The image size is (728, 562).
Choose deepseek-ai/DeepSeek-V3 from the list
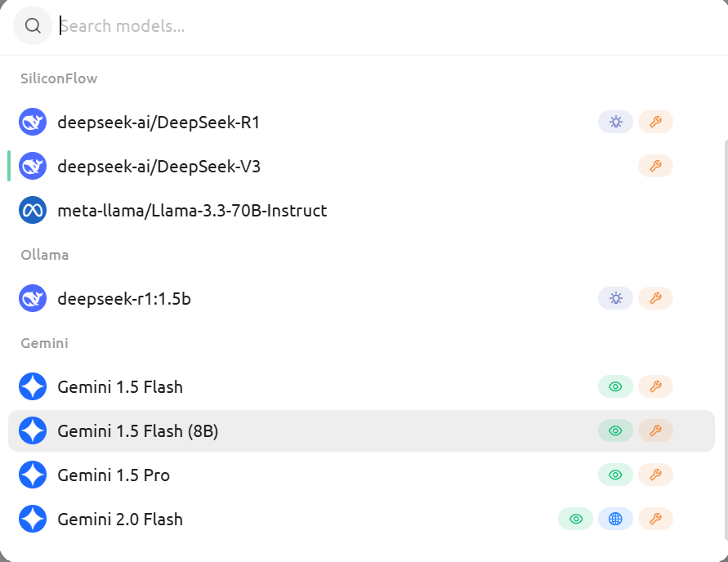pos(361,166)
